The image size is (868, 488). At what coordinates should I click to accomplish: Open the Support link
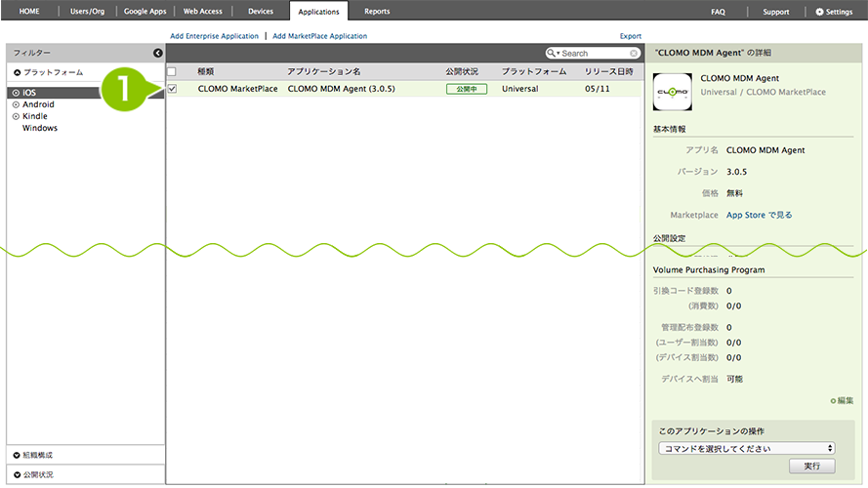pos(776,12)
